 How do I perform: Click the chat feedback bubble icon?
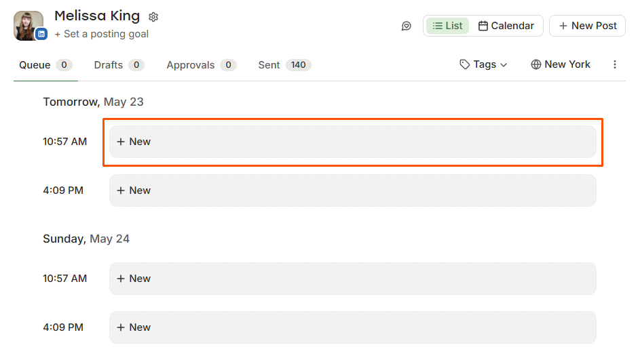406,26
